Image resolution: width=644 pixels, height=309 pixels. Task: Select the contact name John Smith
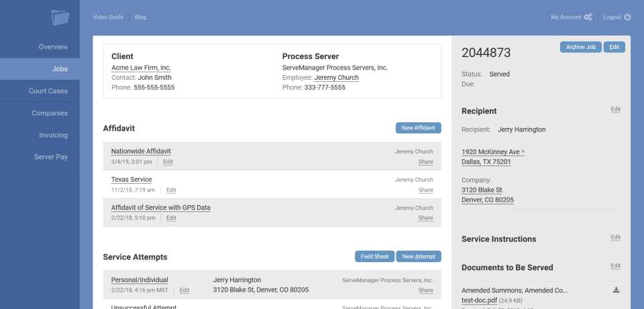(x=155, y=78)
